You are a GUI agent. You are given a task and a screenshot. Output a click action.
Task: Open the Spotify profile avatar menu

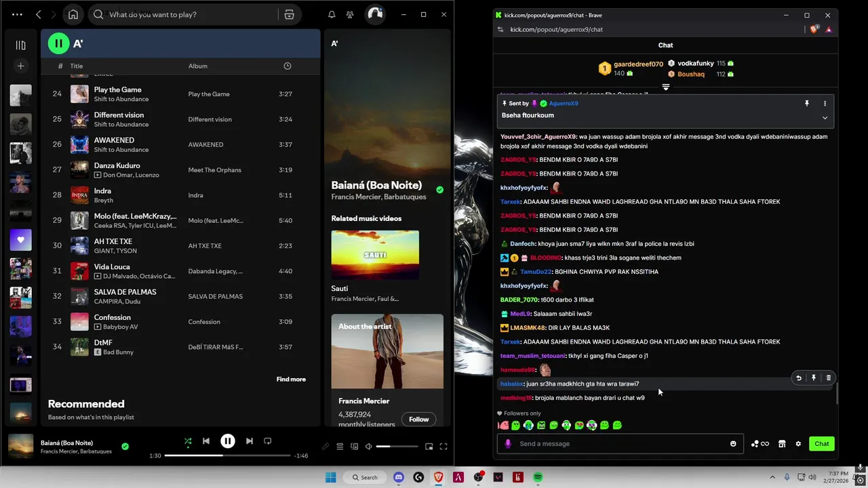click(x=375, y=14)
